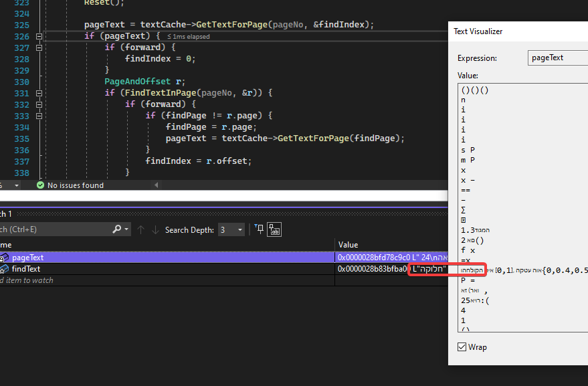
Task: Open the Search Depth dropdown
Action: click(x=239, y=229)
